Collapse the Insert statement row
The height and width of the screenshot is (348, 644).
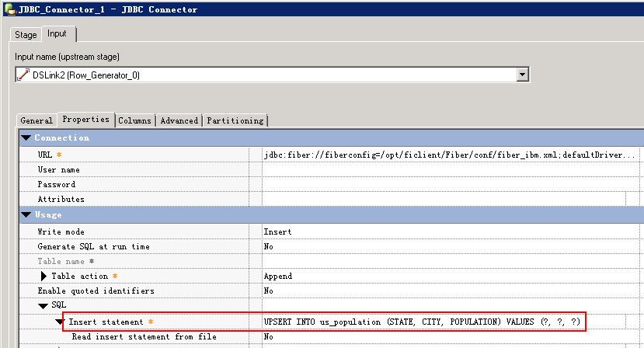pos(59,322)
